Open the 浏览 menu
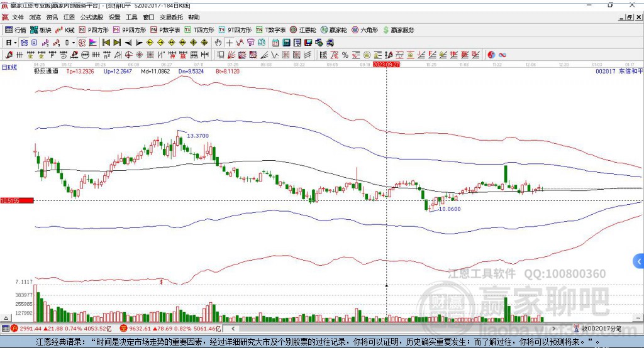 coord(35,17)
